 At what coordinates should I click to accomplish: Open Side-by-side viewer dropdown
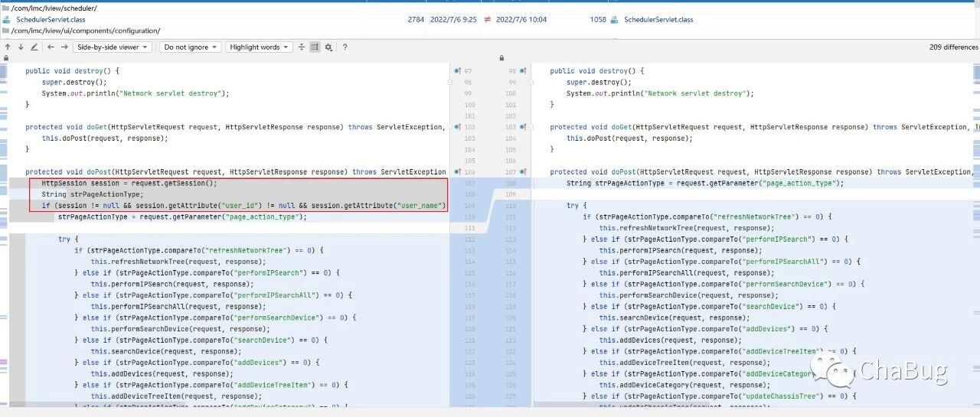pos(112,47)
